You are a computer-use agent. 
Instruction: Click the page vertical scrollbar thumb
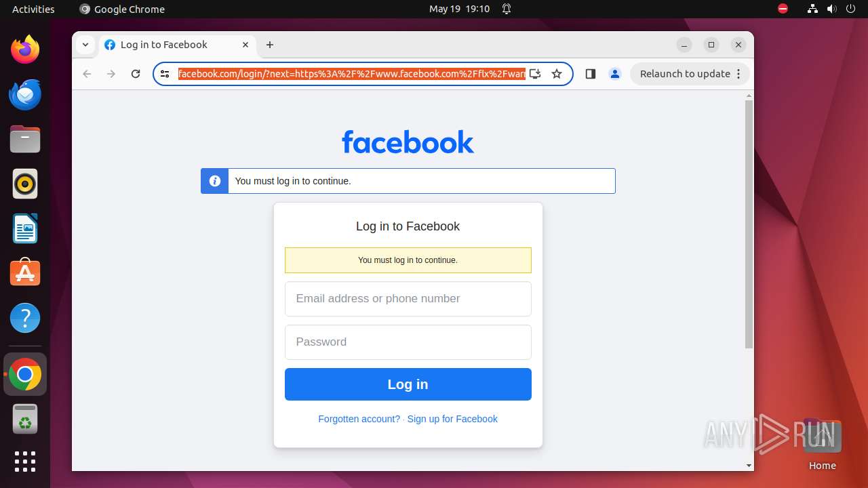pos(749,224)
